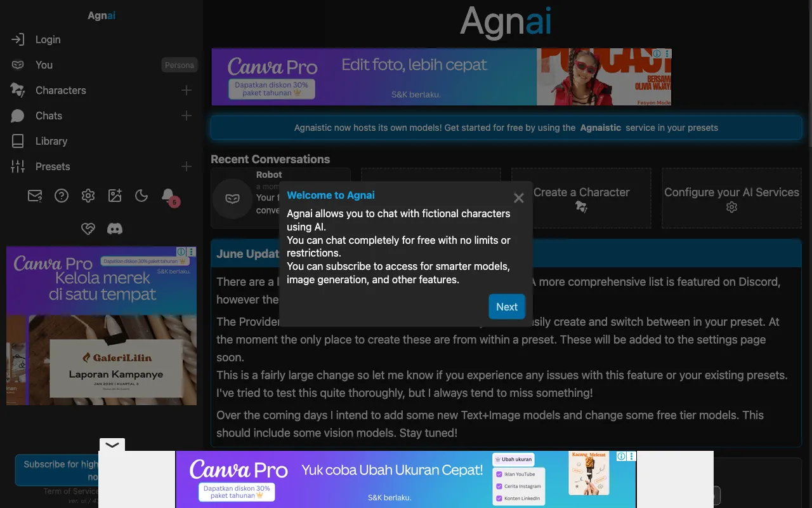
Task: Click the sidebar Canva Pro ad
Action: 101,326
